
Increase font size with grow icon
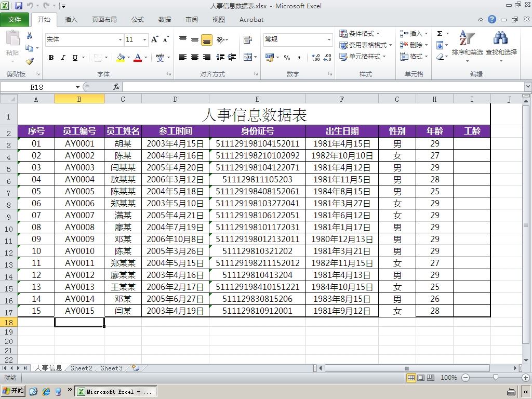point(155,39)
